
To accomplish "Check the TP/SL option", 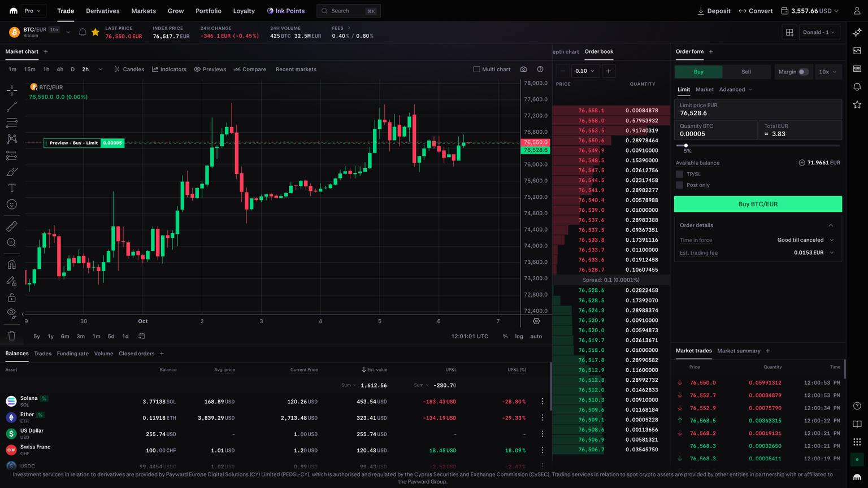I will [679, 174].
